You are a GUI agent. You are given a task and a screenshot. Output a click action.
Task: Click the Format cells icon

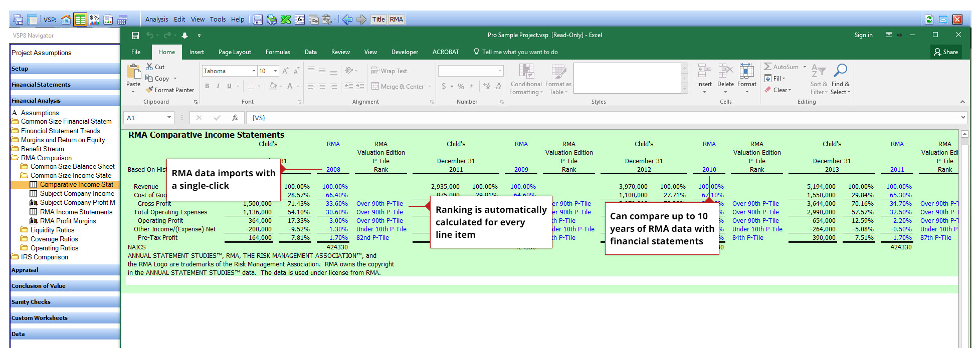(746, 72)
